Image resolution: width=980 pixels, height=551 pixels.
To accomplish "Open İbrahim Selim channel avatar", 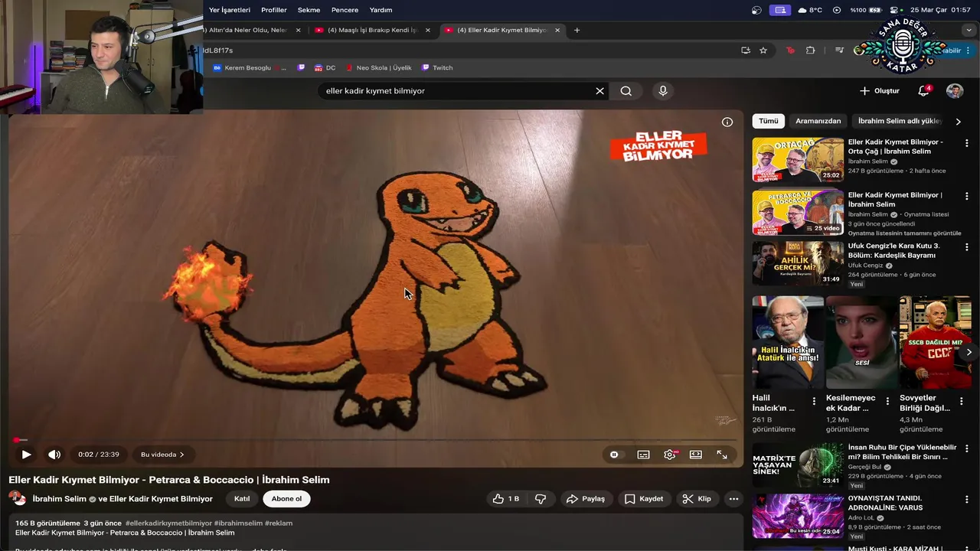I will click(17, 498).
